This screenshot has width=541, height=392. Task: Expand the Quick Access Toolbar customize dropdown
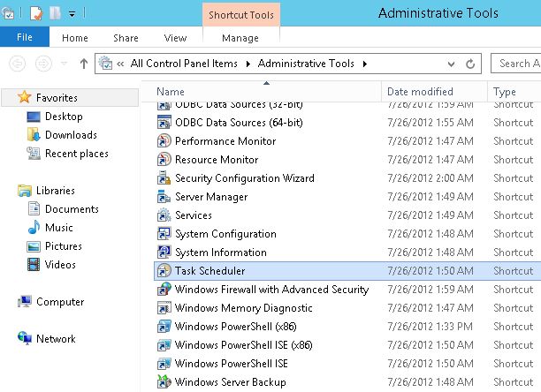pyautogui.click(x=71, y=14)
